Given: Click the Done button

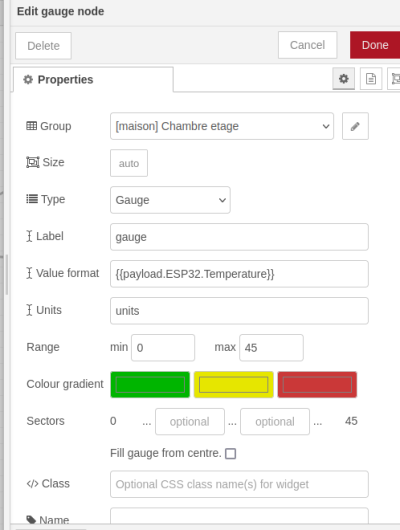Looking at the screenshot, I should coord(375,45).
